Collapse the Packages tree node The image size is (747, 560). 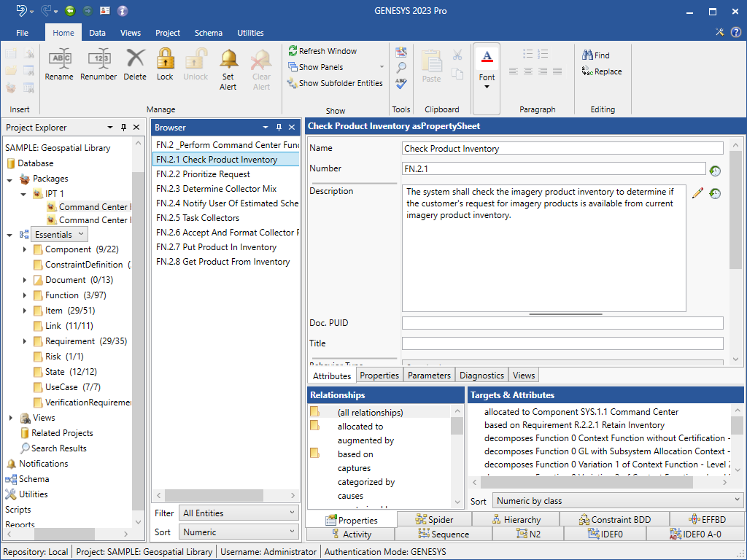click(9, 180)
